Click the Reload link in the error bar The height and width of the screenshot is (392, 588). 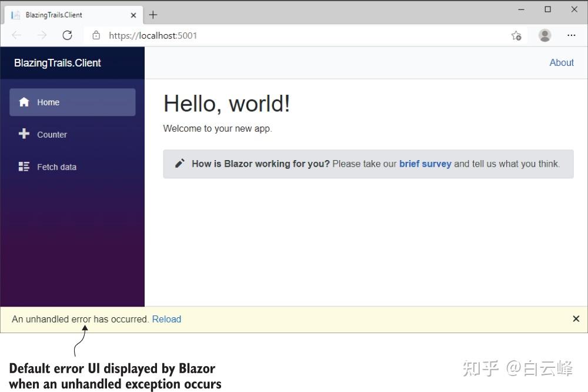tap(166, 319)
